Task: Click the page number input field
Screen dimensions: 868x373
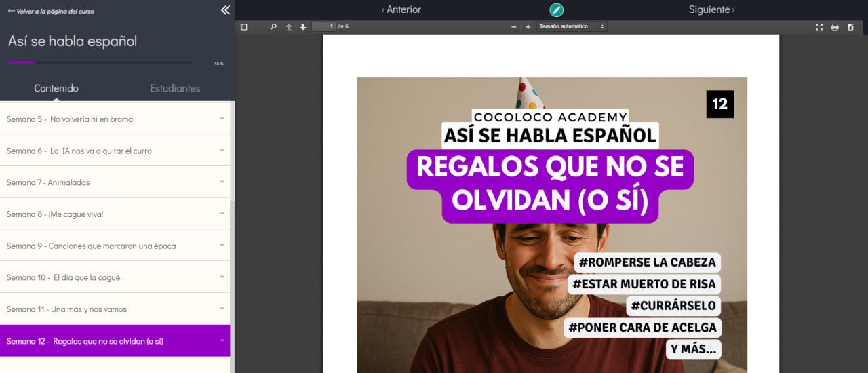Action: tap(323, 26)
